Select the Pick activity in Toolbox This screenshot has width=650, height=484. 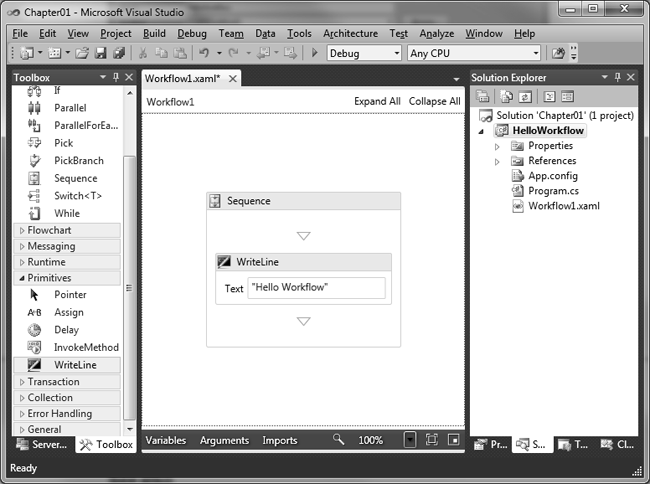pos(63,143)
